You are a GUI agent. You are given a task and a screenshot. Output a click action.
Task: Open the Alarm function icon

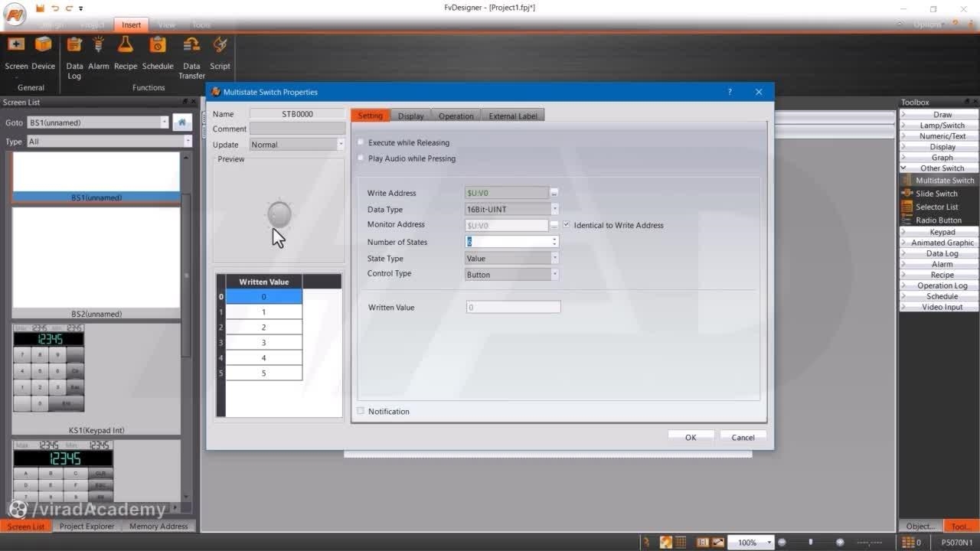99,46
